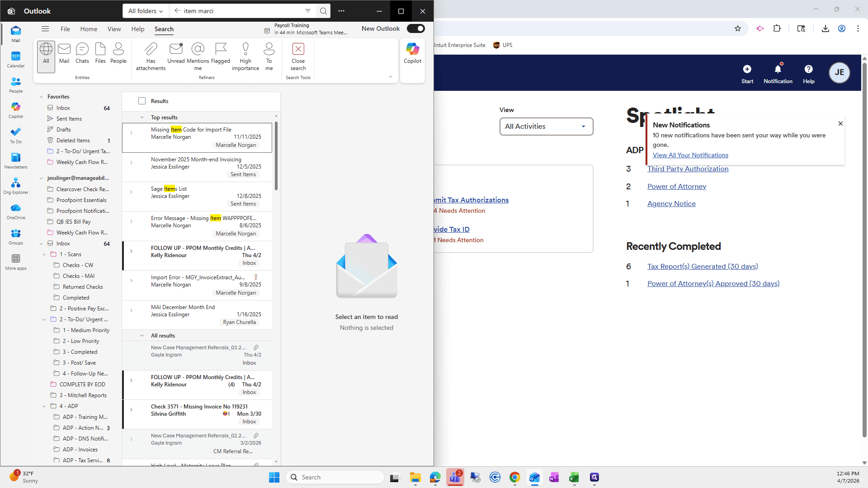Open Third Party Authorization link
868x488 pixels.
688,169
